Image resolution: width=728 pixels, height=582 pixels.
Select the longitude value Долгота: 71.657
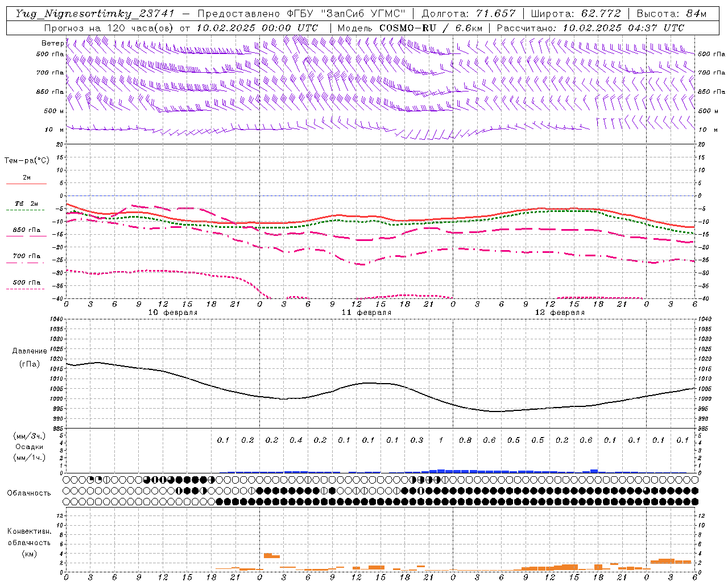pyautogui.click(x=469, y=14)
